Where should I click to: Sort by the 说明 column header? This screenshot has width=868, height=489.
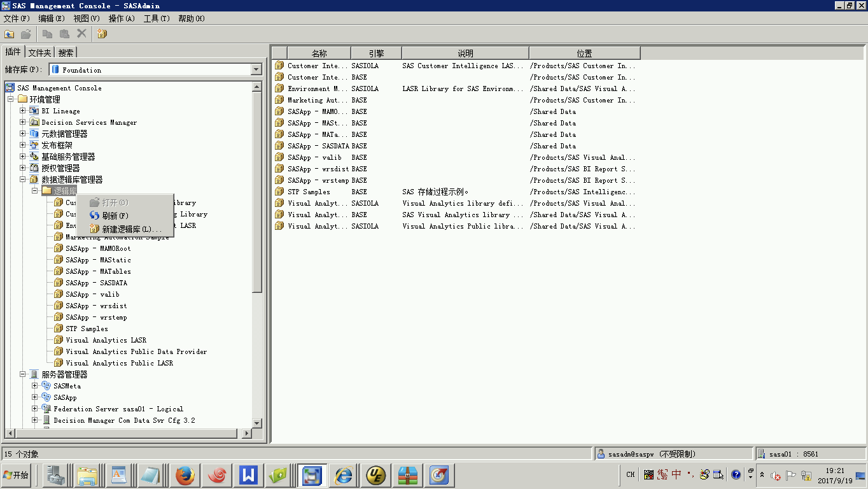[x=465, y=53]
